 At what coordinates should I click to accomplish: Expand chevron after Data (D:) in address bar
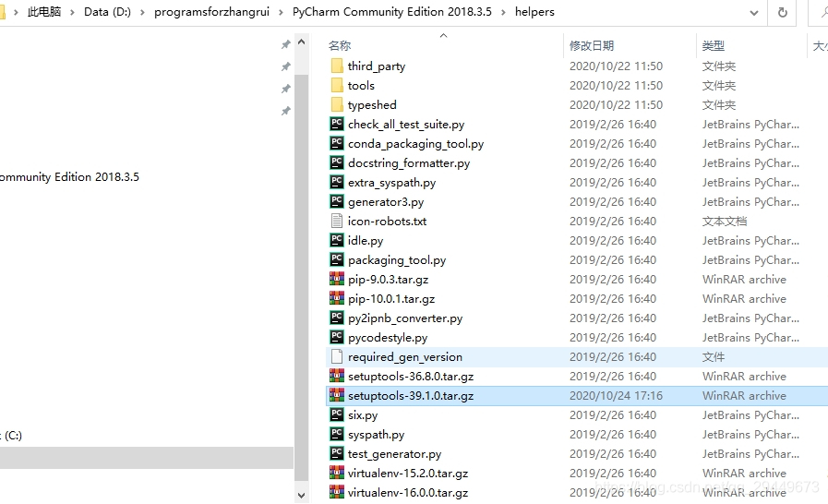[142, 12]
